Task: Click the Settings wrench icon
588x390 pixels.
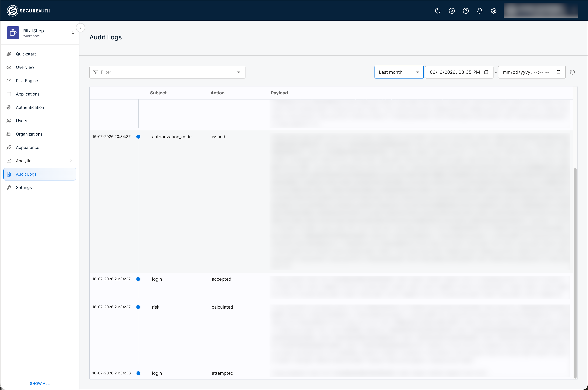Action: click(x=9, y=188)
